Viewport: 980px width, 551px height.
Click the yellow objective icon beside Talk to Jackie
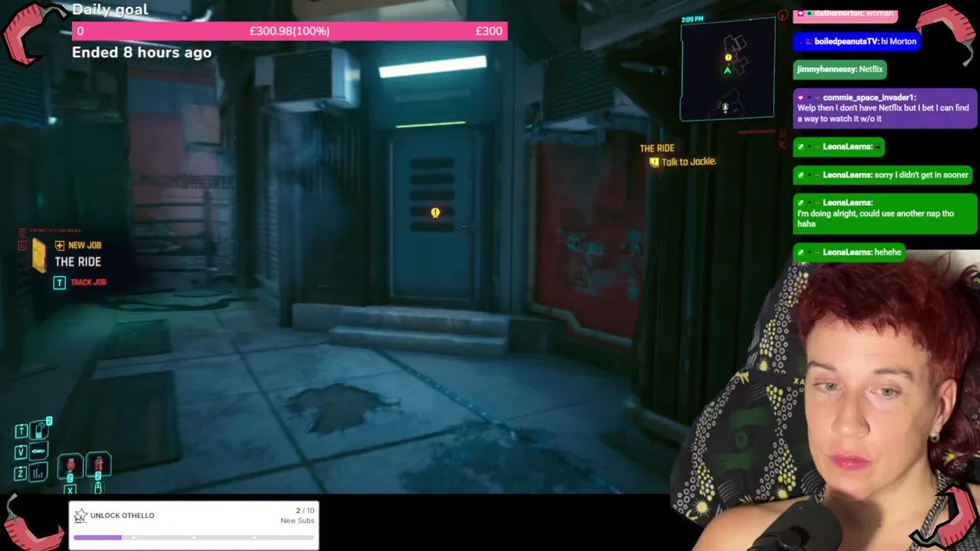point(654,162)
